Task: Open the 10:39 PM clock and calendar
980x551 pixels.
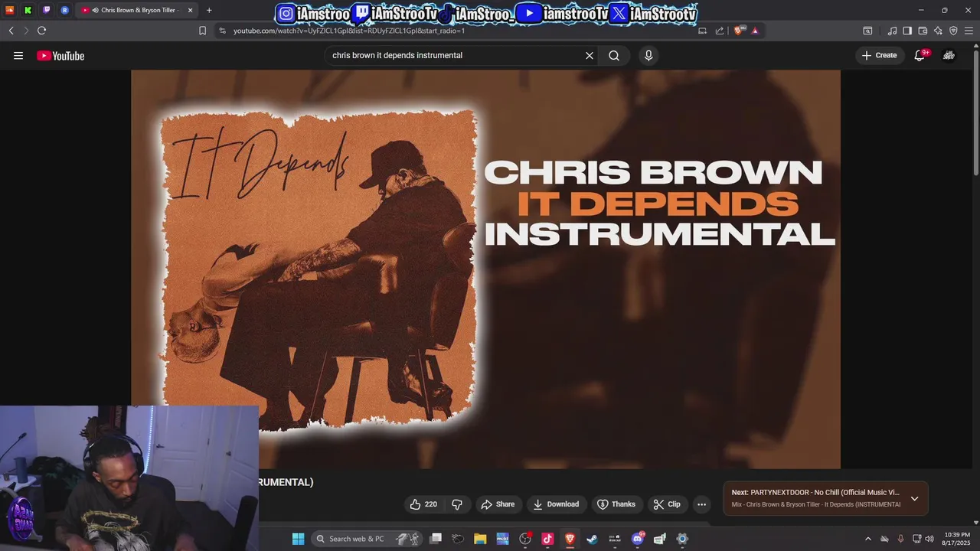Action: pos(956,539)
